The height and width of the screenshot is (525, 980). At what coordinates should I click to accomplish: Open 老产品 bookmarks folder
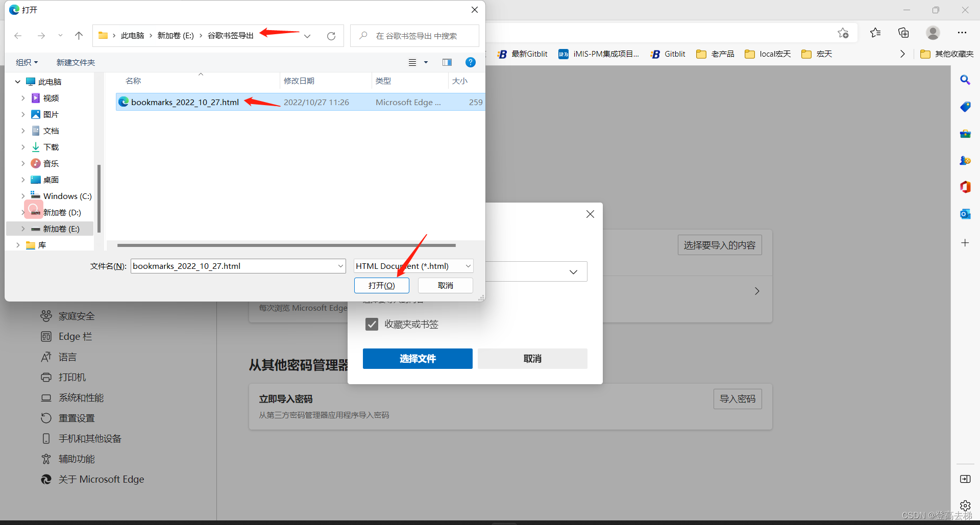pos(715,54)
